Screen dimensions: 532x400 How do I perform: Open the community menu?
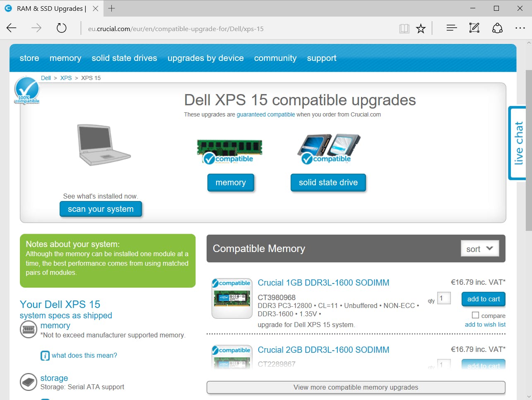click(x=275, y=58)
